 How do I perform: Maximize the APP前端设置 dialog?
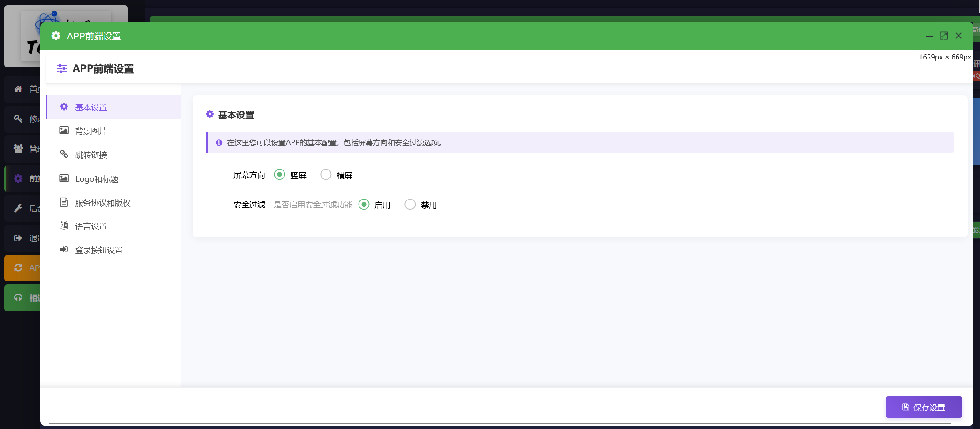(944, 36)
